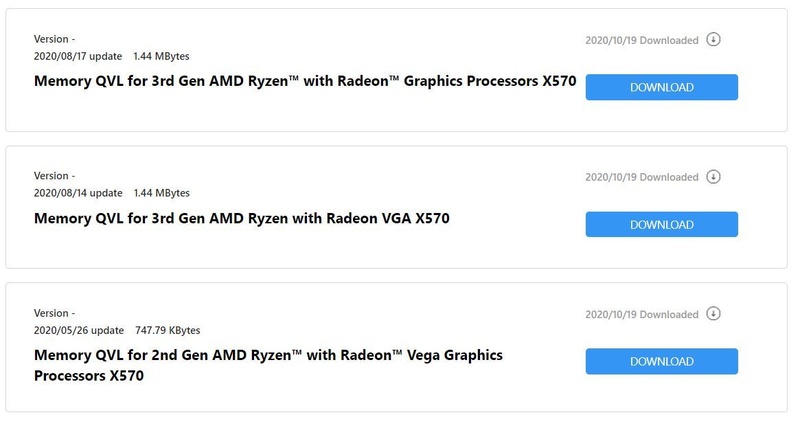800x426 pixels.
Task: Click download-count icon for 3rd Gen Radeon Graphics Processors
Action: click(x=713, y=40)
